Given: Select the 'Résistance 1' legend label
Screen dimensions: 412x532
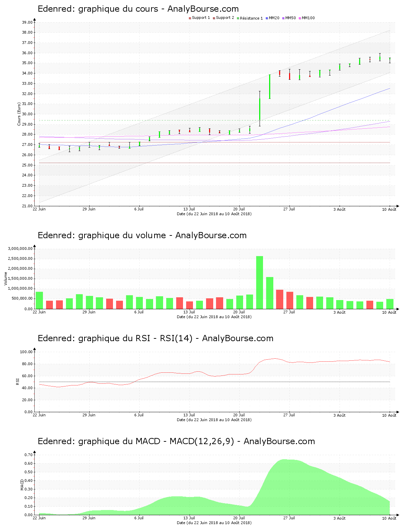Looking at the screenshot, I should click(251, 18).
